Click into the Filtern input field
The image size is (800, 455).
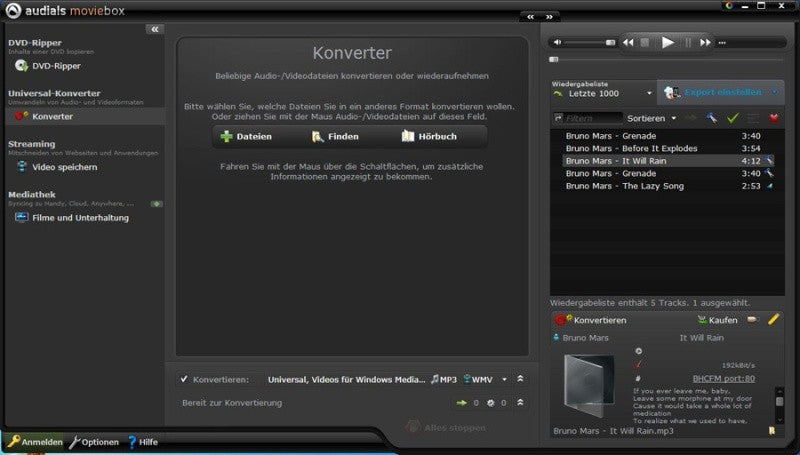coord(593,118)
